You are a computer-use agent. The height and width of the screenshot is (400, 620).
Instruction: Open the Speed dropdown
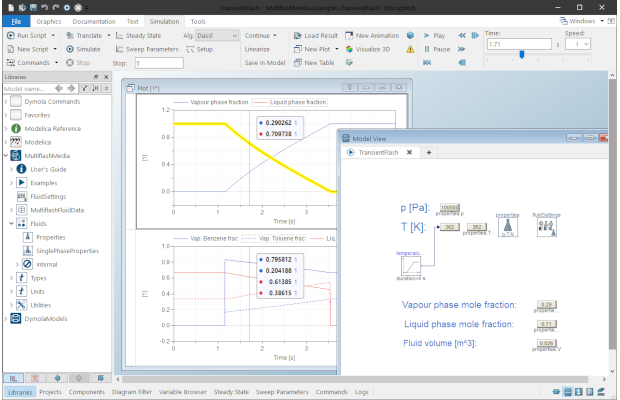(x=582, y=44)
